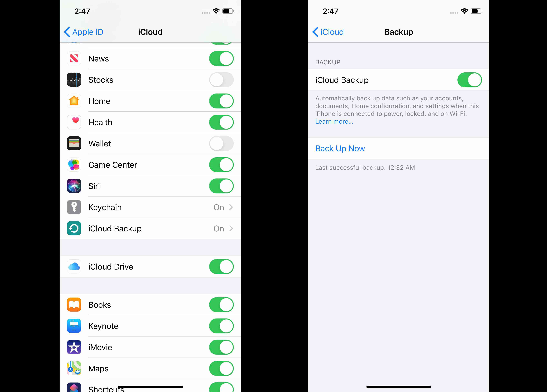Tap the Back Up Now button

[x=340, y=148]
